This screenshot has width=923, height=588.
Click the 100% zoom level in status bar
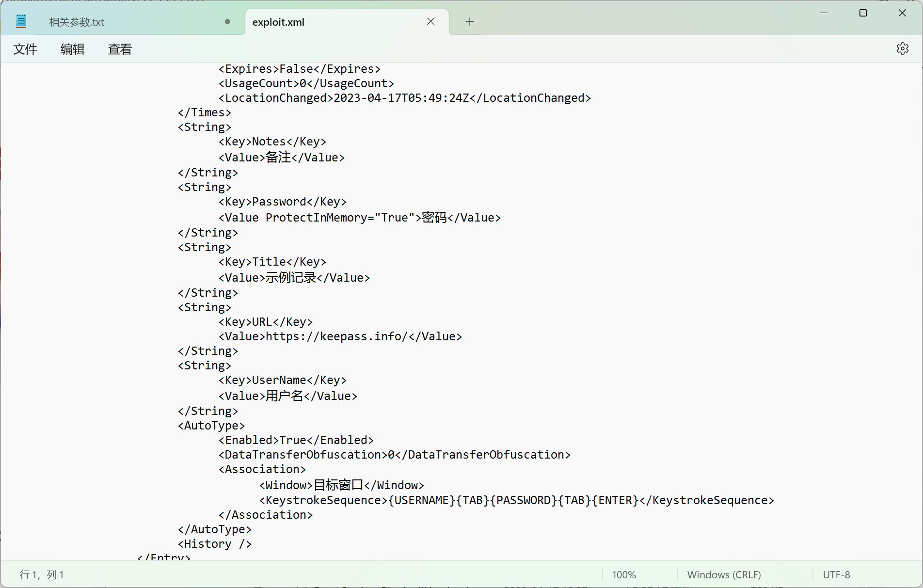[x=624, y=575]
